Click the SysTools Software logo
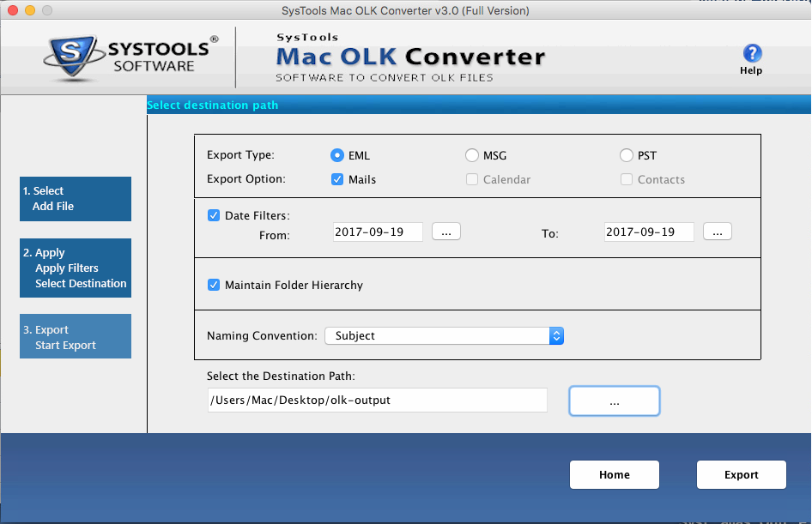The height and width of the screenshot is (524, 812). coord(131,58)
